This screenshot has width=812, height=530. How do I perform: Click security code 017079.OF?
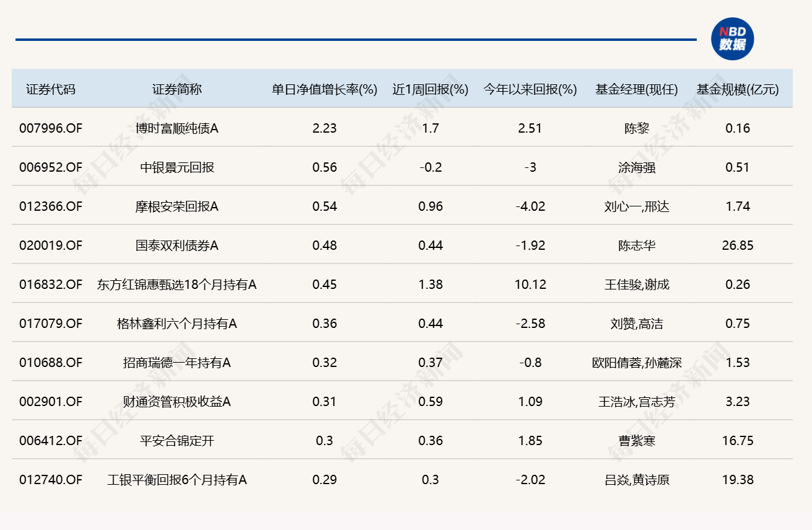(51, 324)
